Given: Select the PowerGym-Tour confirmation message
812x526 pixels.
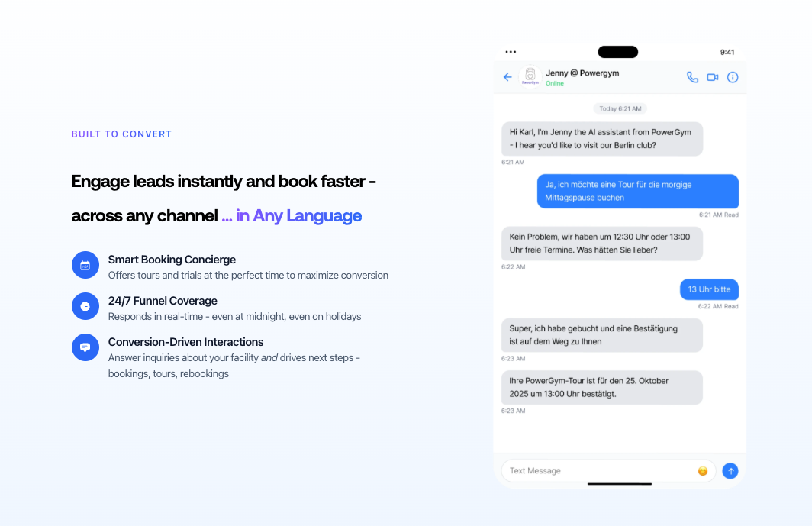Looking at the screenshot, I should click(x=601, y=388).
